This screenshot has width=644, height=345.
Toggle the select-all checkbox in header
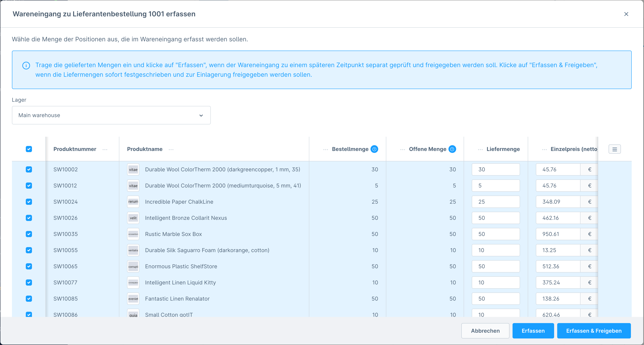click(29, 149)
